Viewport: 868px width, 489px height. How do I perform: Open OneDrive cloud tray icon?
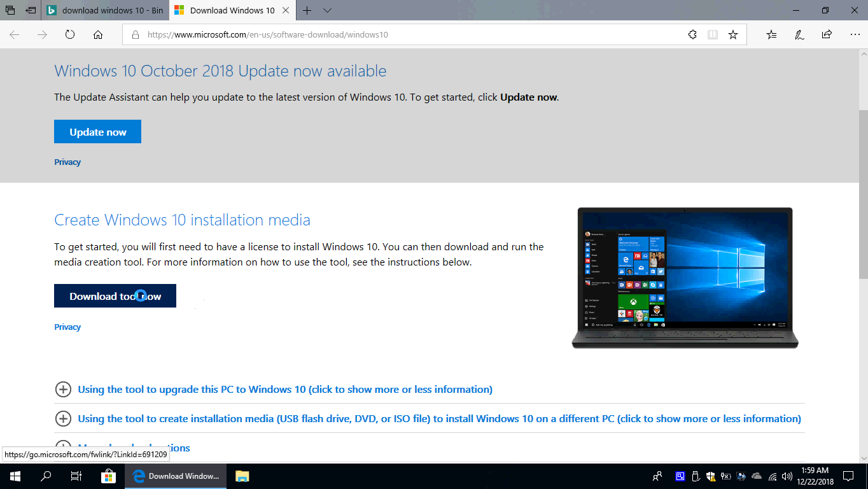coord(757,476)
